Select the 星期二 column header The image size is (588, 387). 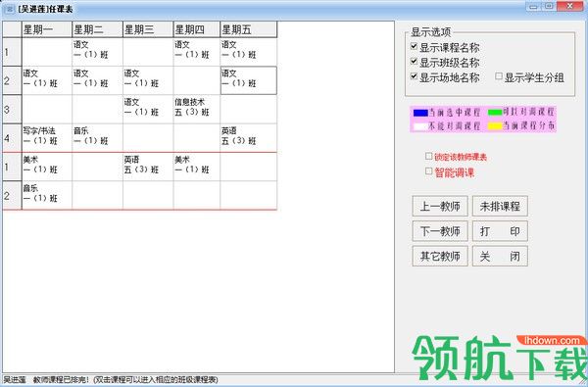pos(97,29)
